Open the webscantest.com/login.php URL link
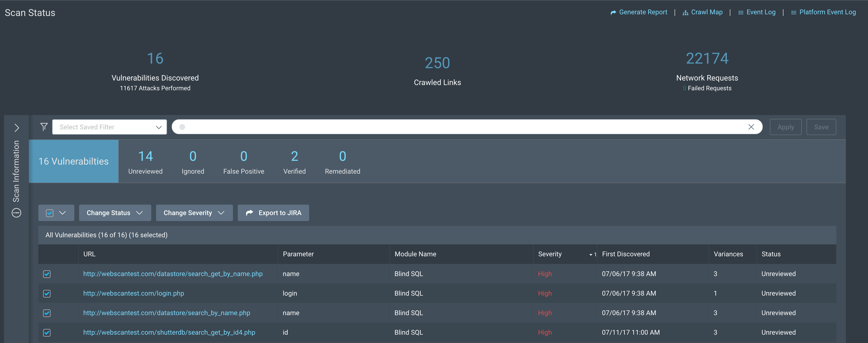This screenshot has width=868, height=343. [x=133, y=293]
